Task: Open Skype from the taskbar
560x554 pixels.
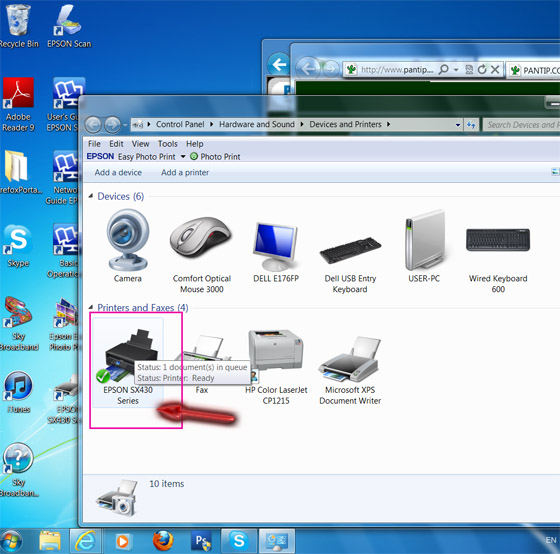Action: 239,540
